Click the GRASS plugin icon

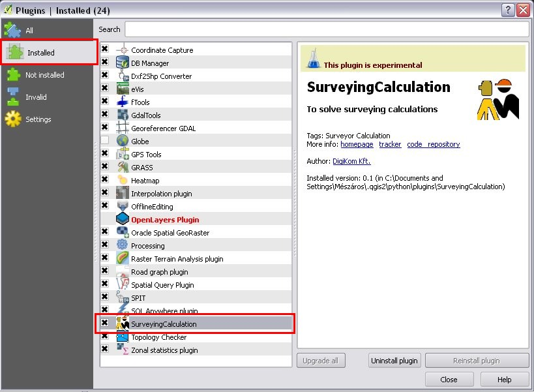pos(121,167)
